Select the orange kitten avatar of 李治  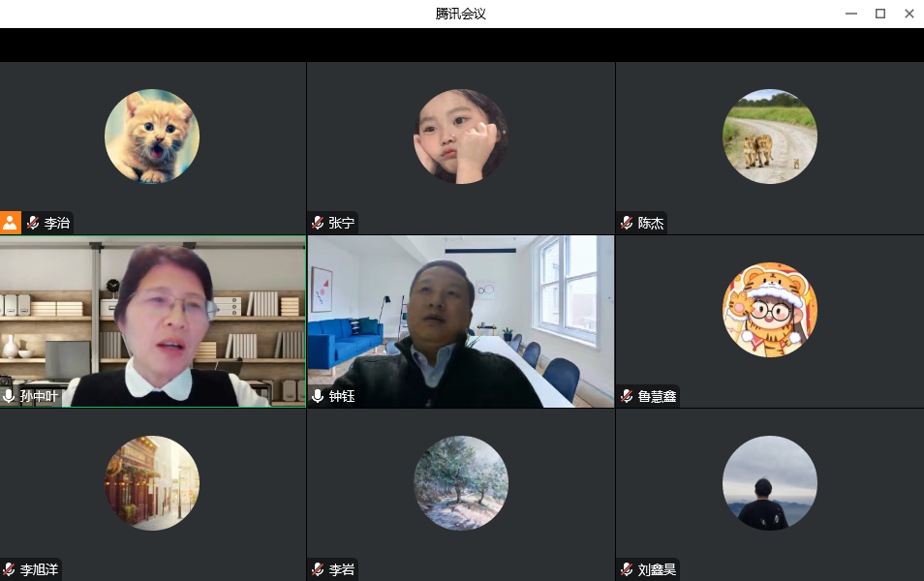tap(152, 137)
